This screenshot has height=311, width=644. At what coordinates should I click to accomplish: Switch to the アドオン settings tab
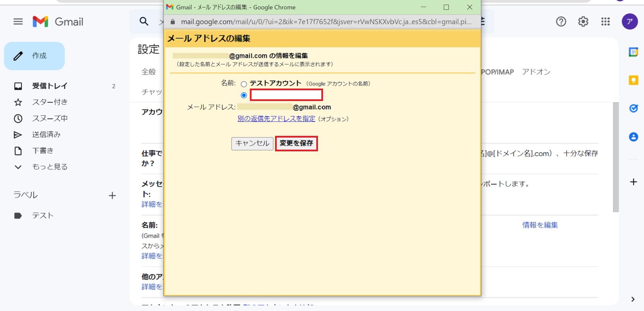[536, 72]
